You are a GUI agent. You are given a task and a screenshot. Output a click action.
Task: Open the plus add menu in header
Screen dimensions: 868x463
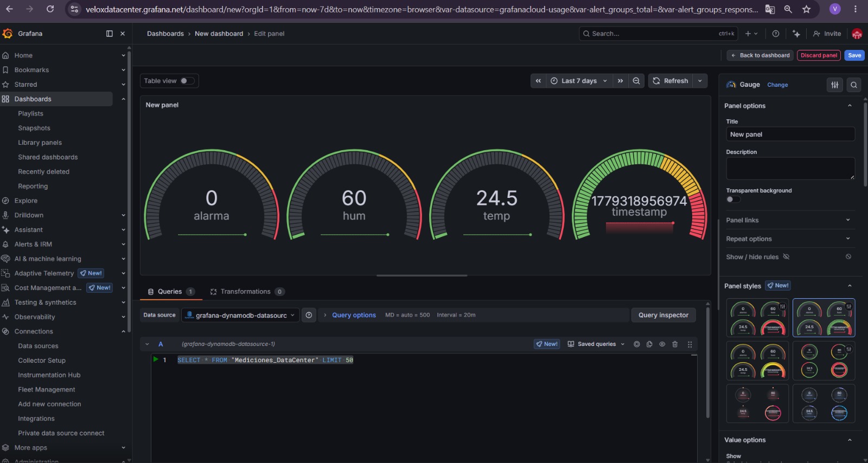(751, 34)
